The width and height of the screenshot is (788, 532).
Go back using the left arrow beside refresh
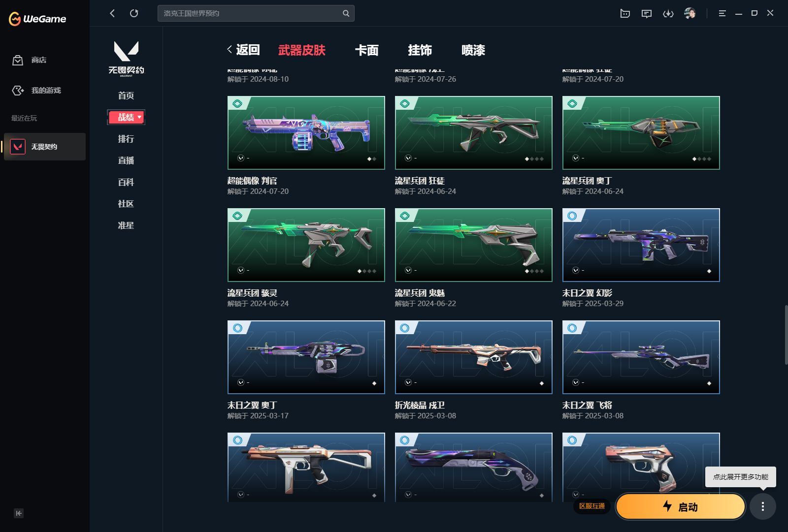coord(112,13)
